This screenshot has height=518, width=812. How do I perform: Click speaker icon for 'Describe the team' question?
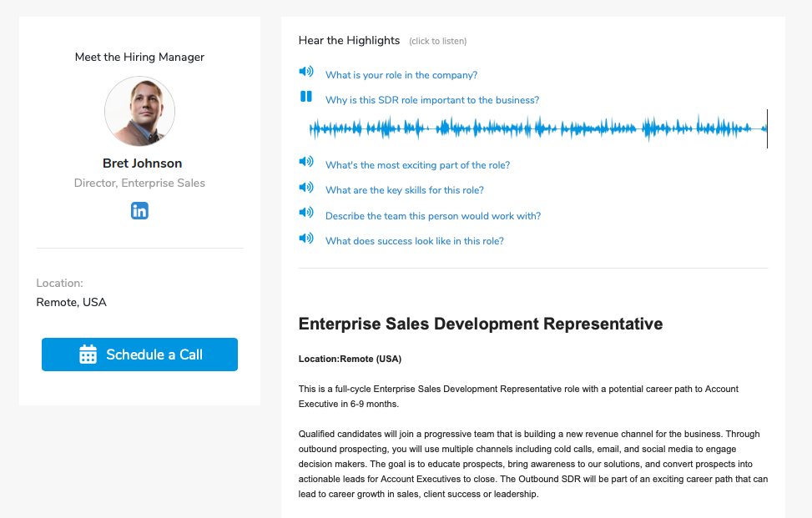point(306,214)
